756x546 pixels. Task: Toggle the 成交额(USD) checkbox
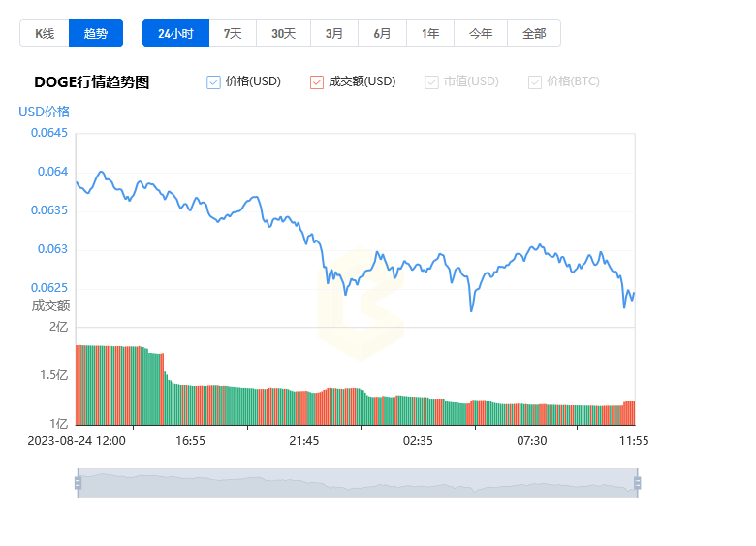pos(317,82)
